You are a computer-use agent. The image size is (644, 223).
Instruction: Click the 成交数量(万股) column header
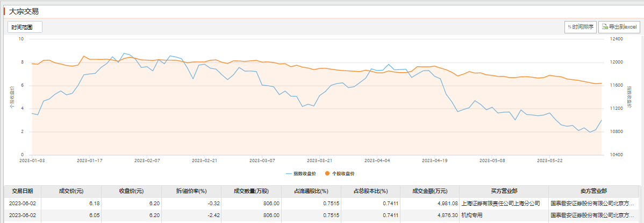(x=251, y=191)
